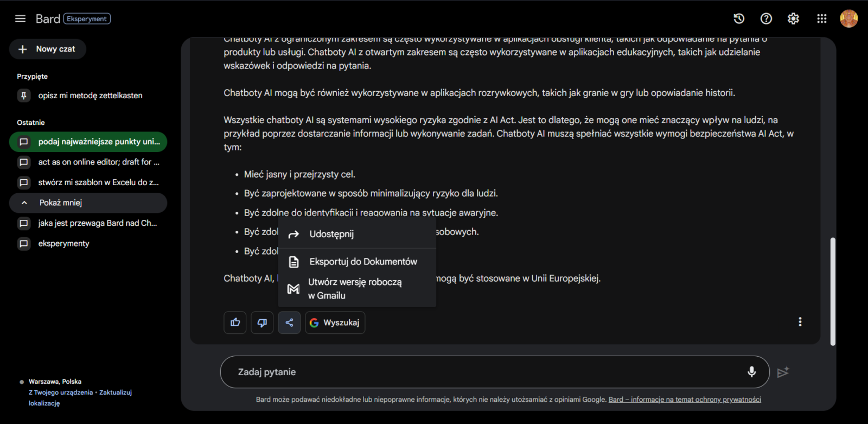The width and height of the screenshot is (868, 424).
Task: Click the conversation vertical scrollbar
Action: pos(833,291)
